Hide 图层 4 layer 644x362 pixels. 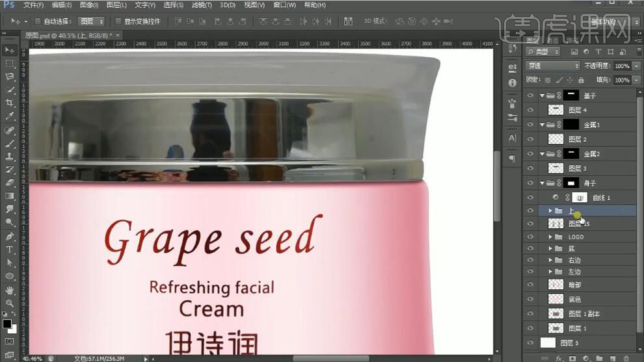pos(530,110)
